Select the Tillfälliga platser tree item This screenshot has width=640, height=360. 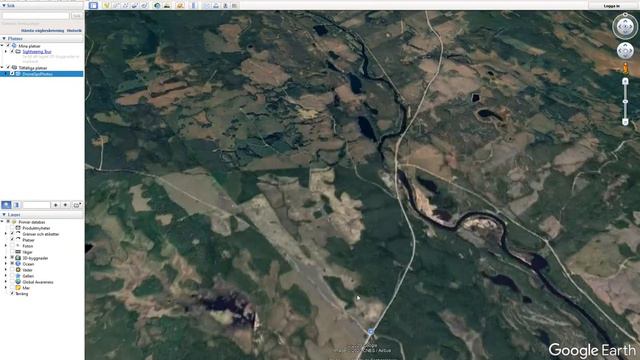(x=33, y=68)
